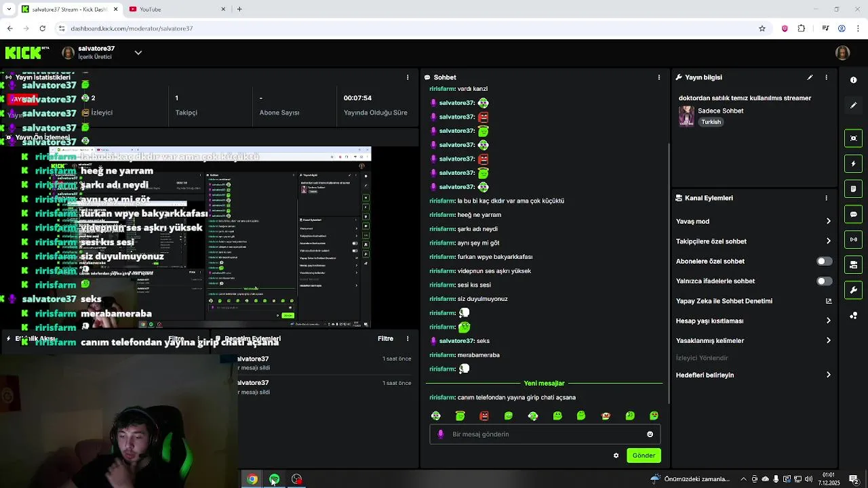The height and width of the screenshot is (488, 868).
Task: Edit stream info with the Yayın bilgisi pencil
Action: [x=810, y=77]
